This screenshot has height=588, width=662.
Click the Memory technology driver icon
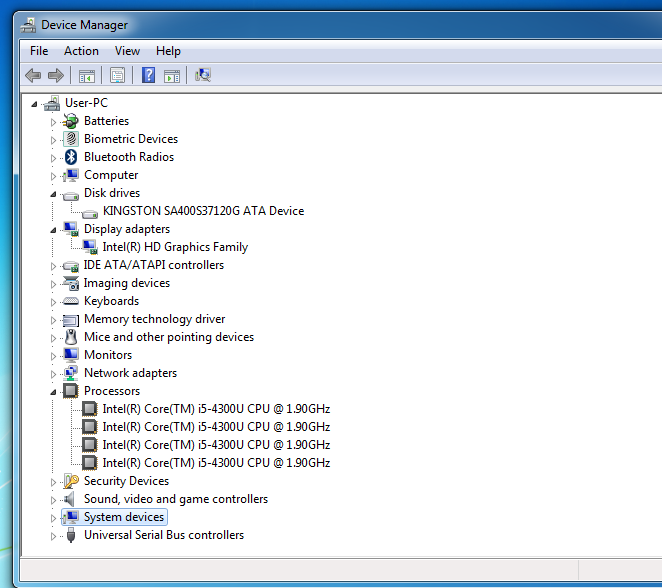pos(71,320)
